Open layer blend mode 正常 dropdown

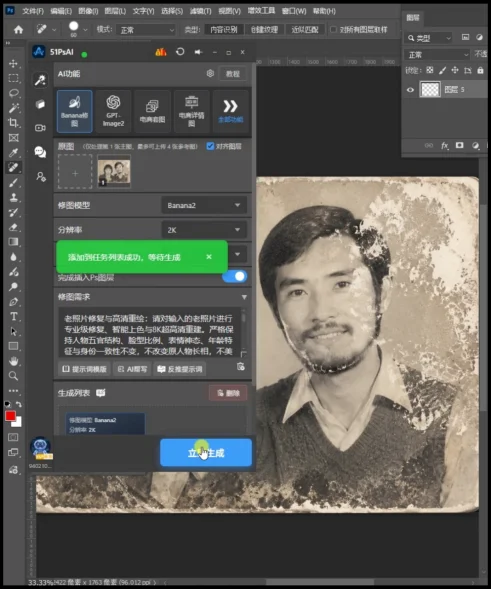point(437,55)
